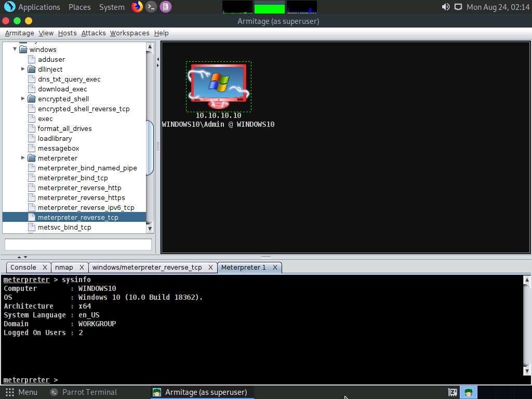Viewport: 532px width, 399px height.
Task: Open the taskbar Menu grid icon
Action: click(x=10, y=392)
